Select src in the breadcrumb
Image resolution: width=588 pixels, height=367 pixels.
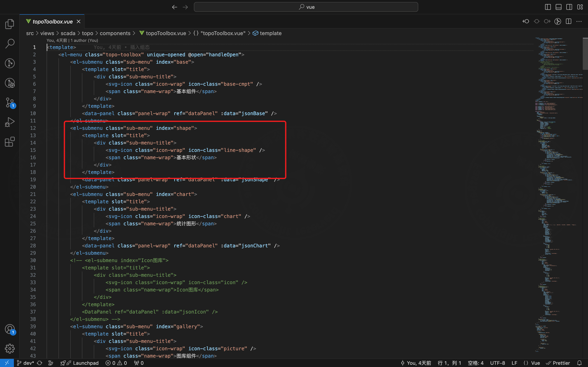coord(30,33)
